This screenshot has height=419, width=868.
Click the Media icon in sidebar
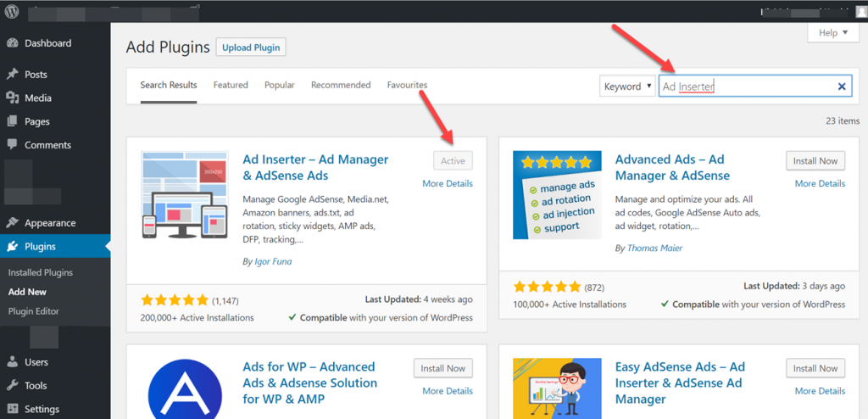pos(12,98)
